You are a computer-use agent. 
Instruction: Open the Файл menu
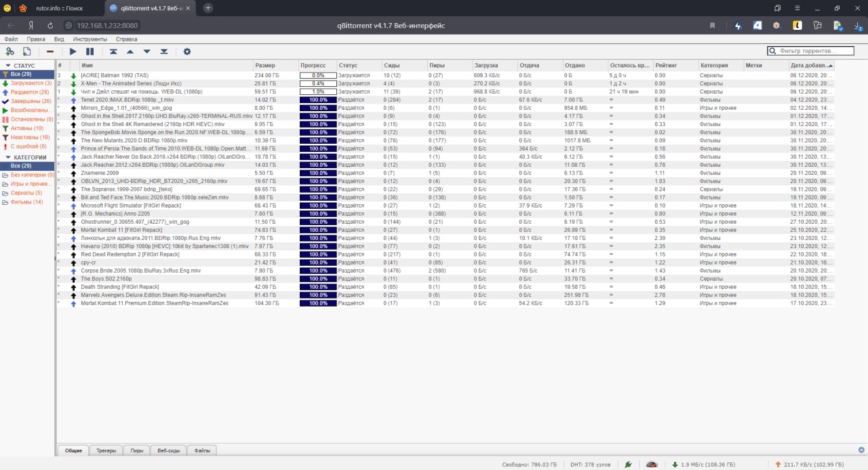click(11, 39)
